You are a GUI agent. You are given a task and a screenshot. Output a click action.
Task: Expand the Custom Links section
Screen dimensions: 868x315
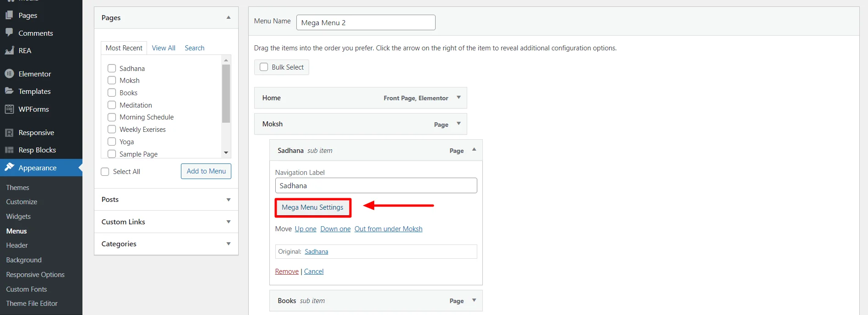tap(229, 222)
